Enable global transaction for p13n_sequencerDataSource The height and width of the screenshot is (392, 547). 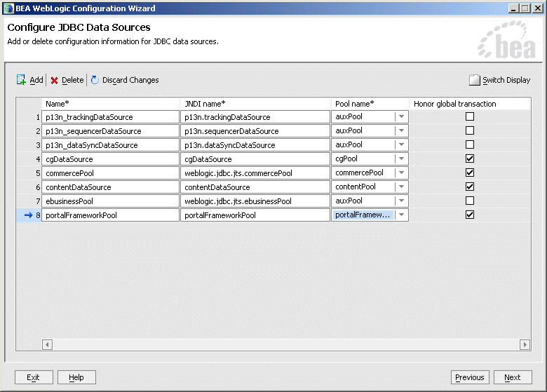point(470,130)
